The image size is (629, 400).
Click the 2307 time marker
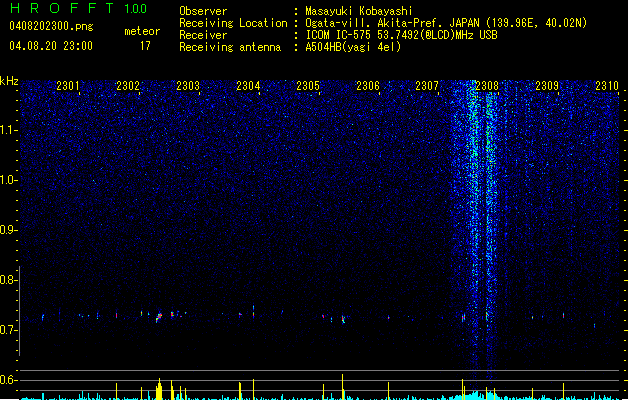[x=427, y=86]
